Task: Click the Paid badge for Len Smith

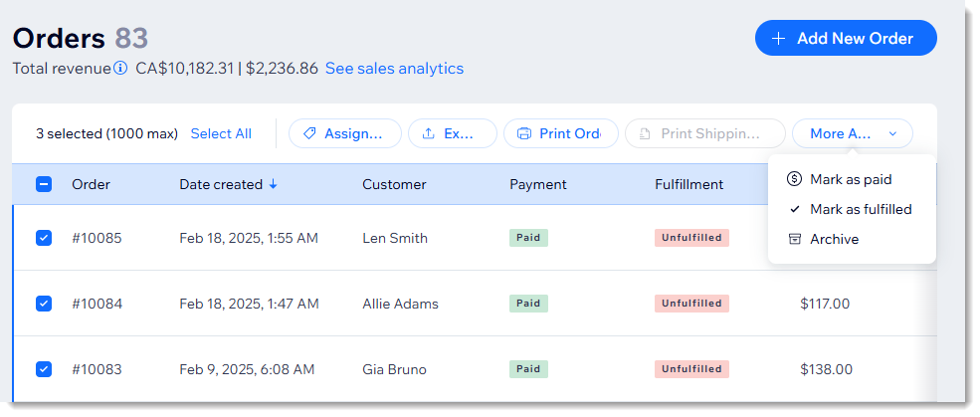Action: pyautogui.click(x=528, y=238)
